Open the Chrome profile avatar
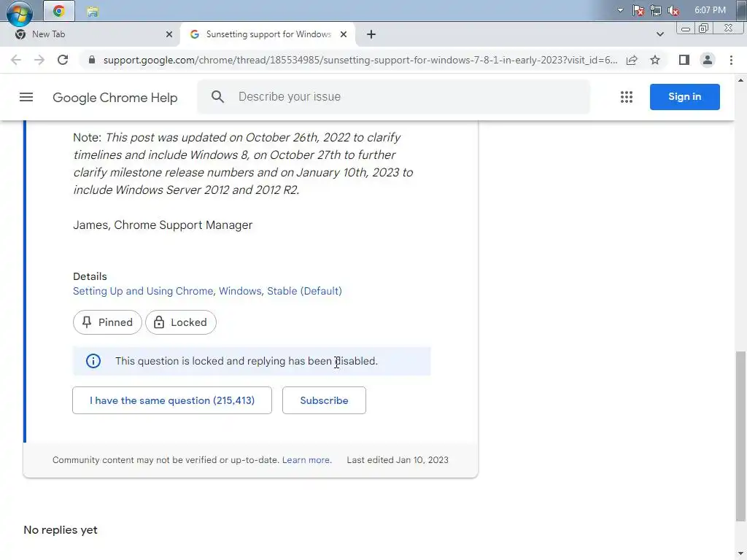 (708, 60)
